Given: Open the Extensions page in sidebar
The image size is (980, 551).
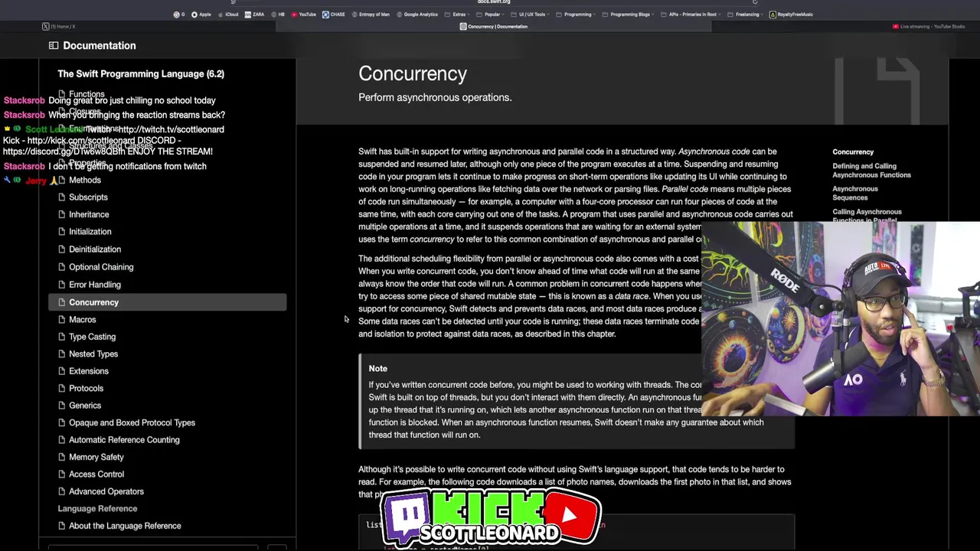Looking at the screenshot, I should 89,371.
